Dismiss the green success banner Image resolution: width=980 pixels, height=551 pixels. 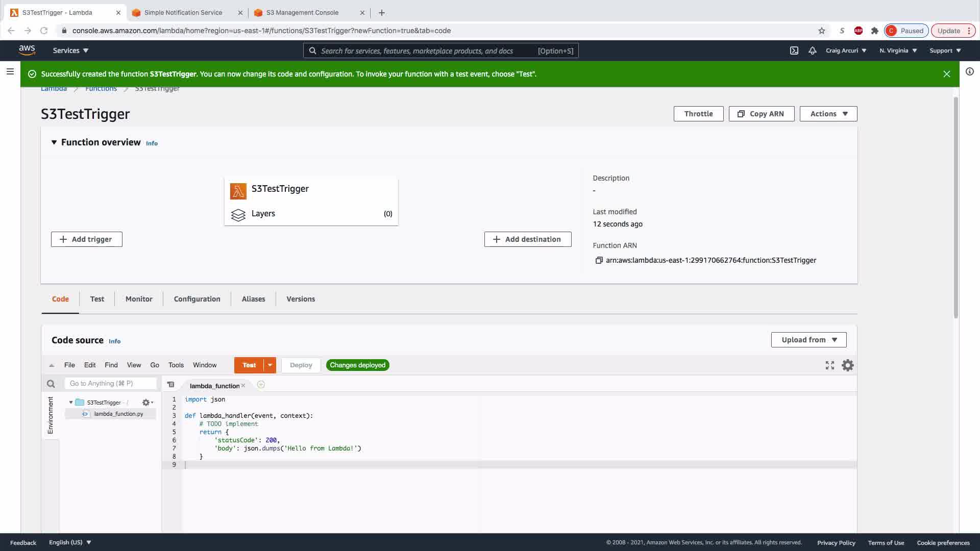click(946, 74)
